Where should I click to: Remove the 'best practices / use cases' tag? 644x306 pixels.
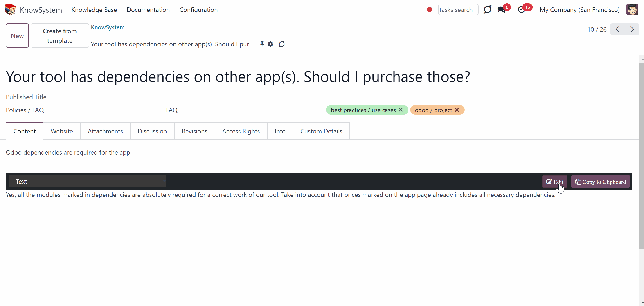pyautogui.click(x=401, y=110)
